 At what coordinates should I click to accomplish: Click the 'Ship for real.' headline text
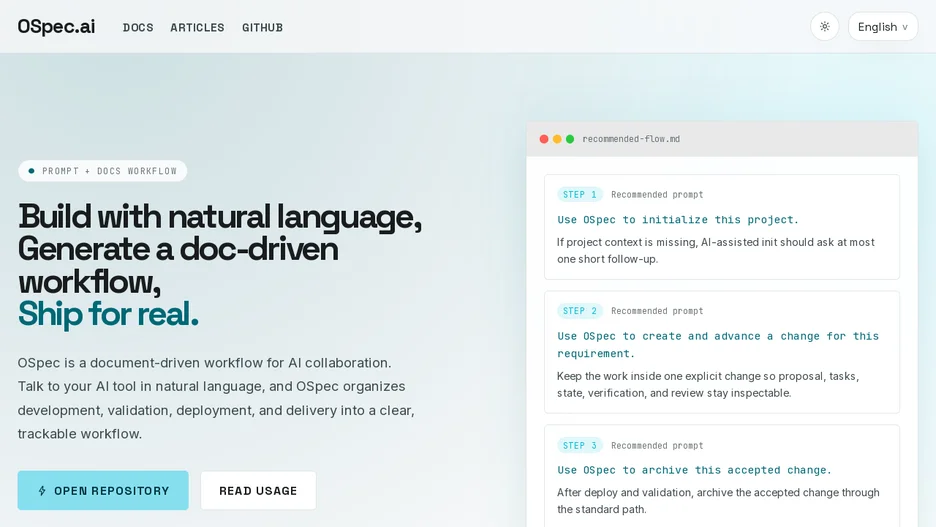(108, 313)
